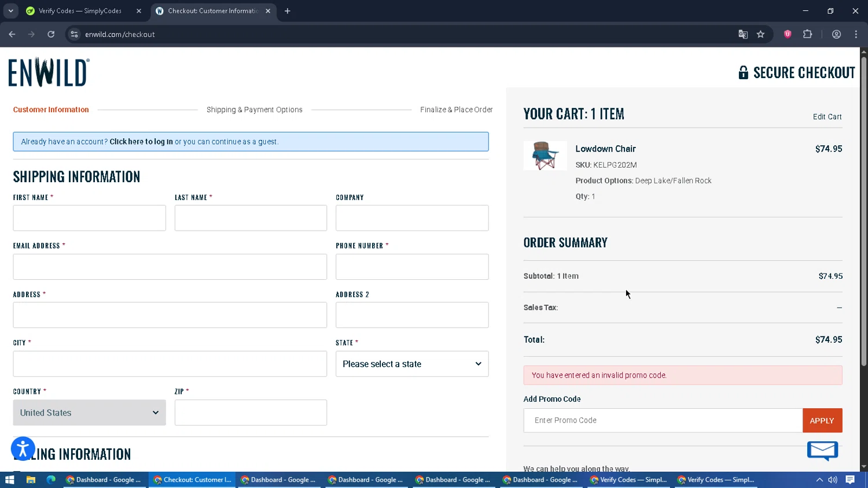Image resolution: width=868 pixels, height=488 pixels.
Task: Click the Edit Cart link
Action: pos(827,117)
